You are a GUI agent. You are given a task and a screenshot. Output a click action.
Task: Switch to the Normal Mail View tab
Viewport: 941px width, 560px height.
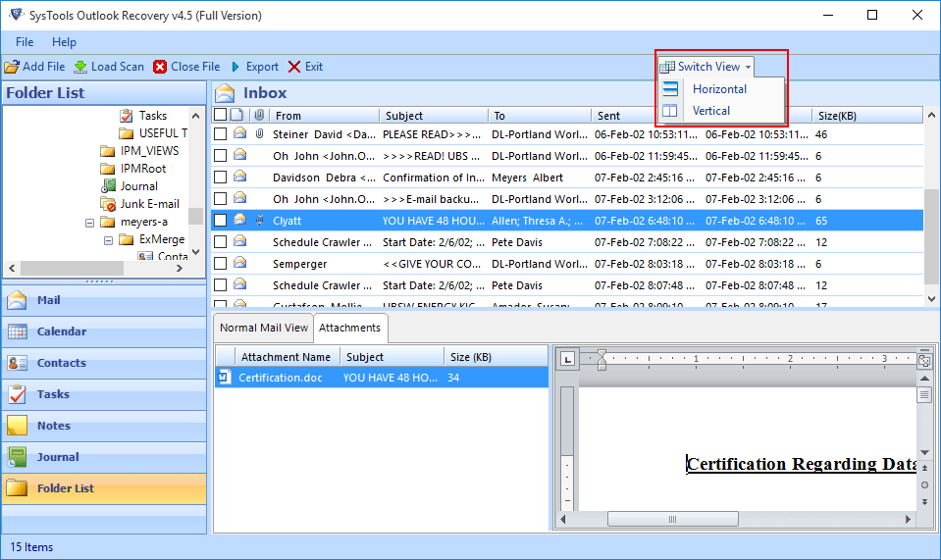pos(263,328)
